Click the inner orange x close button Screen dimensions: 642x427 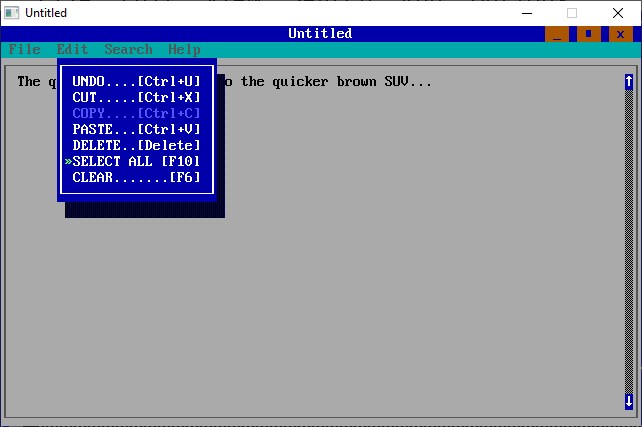point(620,34)
